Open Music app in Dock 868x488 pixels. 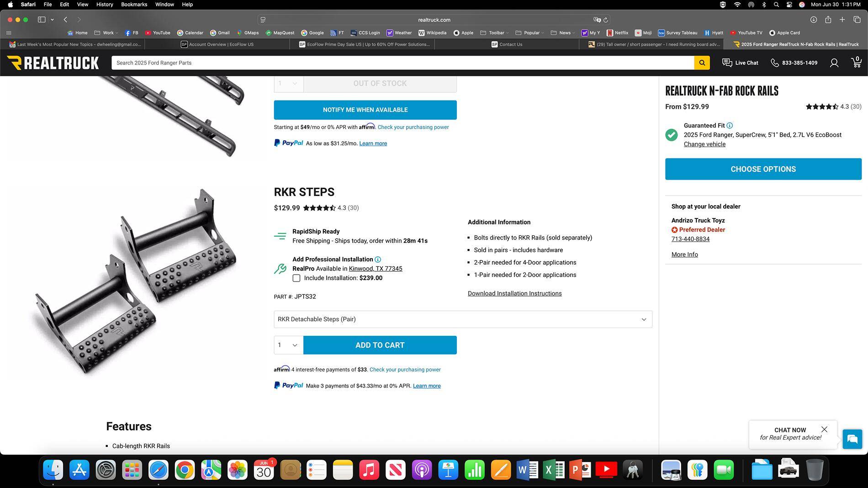[x=369, y=470]
